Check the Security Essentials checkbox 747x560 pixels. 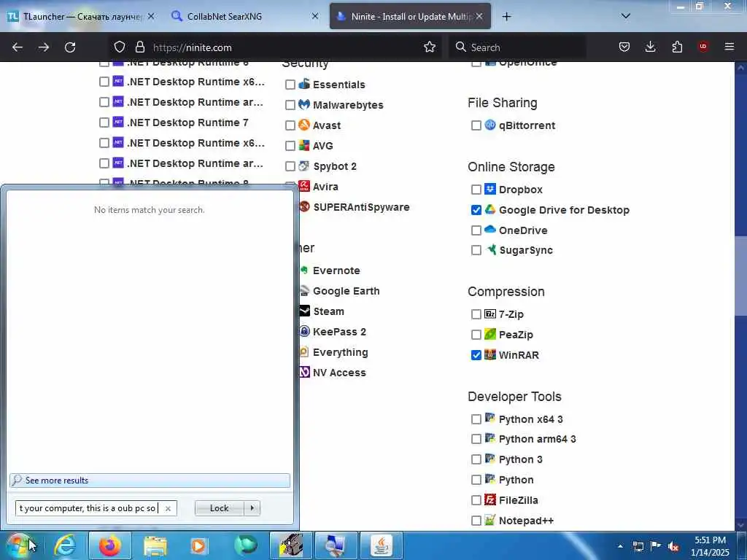(x=290, y=85)
